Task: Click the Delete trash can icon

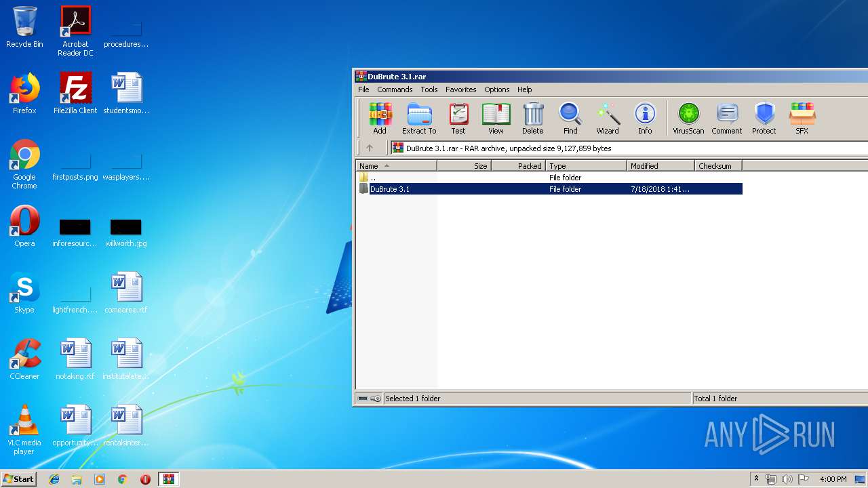Action: [532, 119]
